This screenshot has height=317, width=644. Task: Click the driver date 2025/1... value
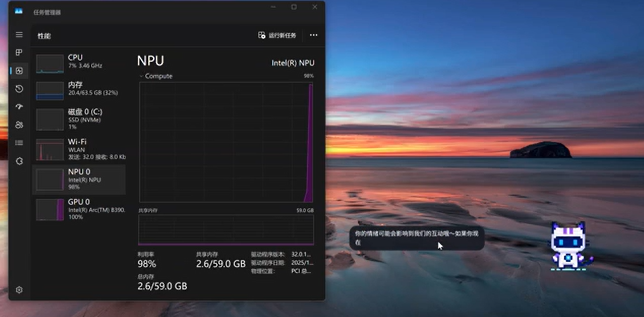[302, 263]
